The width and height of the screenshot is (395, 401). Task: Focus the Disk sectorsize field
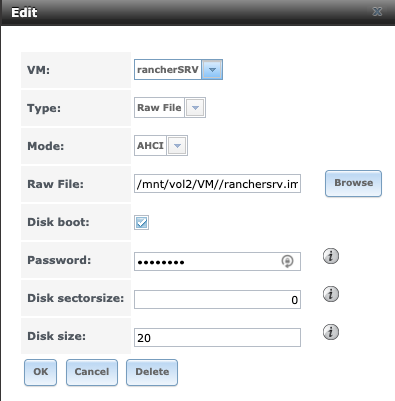click(x=217, y=299)
